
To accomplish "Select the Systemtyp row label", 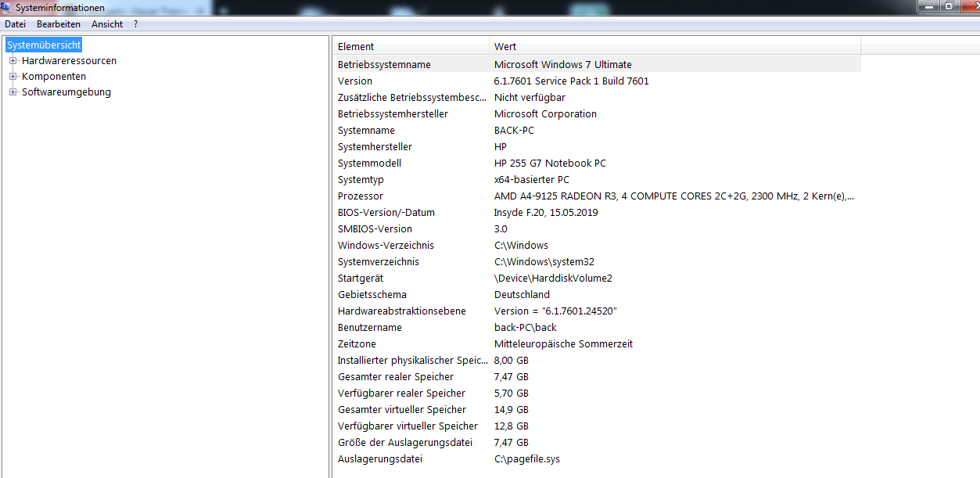I will (x=361, y=179).
